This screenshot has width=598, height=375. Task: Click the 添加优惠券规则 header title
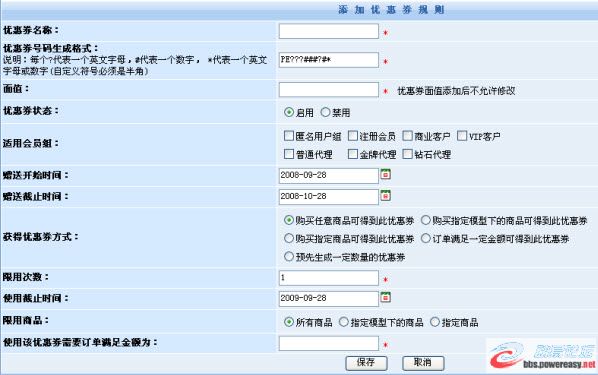391,10
